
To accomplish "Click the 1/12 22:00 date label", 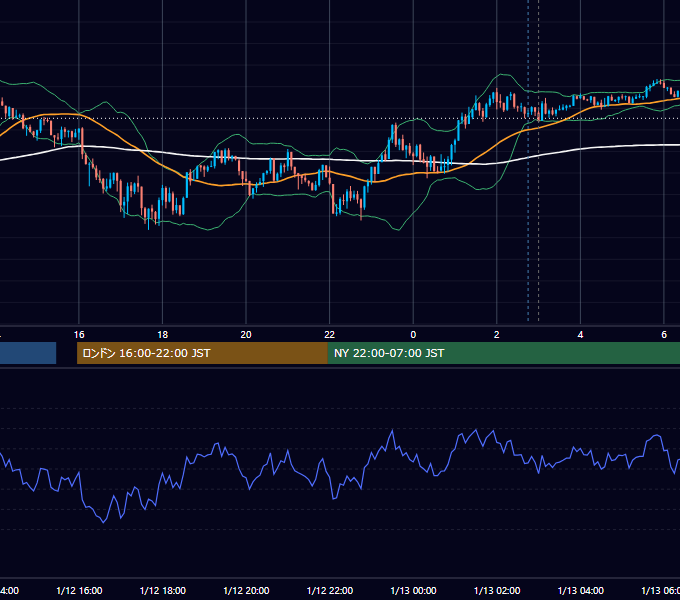I will tap(330, 590).
